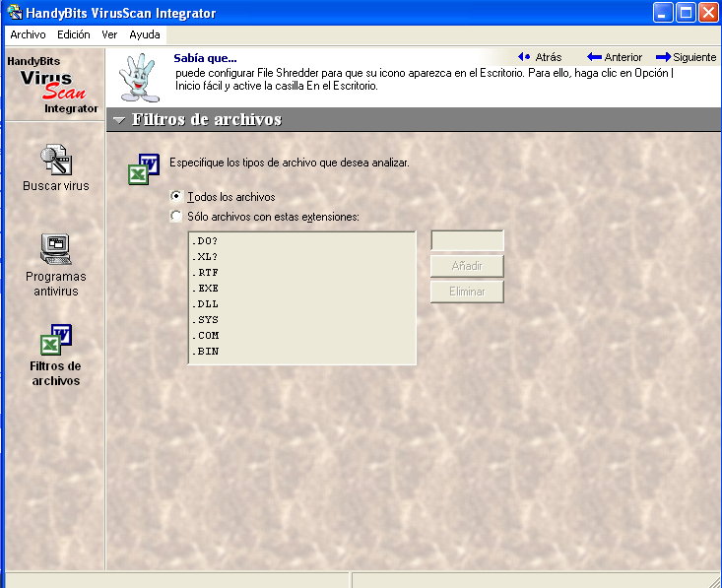Select the .BIN extension entry
The height and width of the screenshot is (588, 722).
(302, 351)
